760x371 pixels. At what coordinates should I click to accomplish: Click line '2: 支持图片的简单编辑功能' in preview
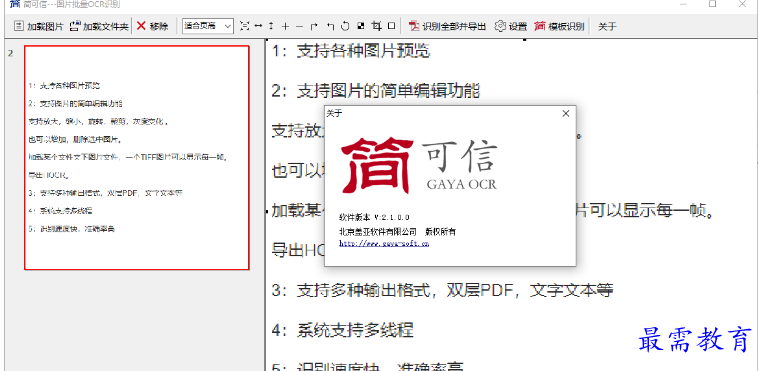coord(375,91)
